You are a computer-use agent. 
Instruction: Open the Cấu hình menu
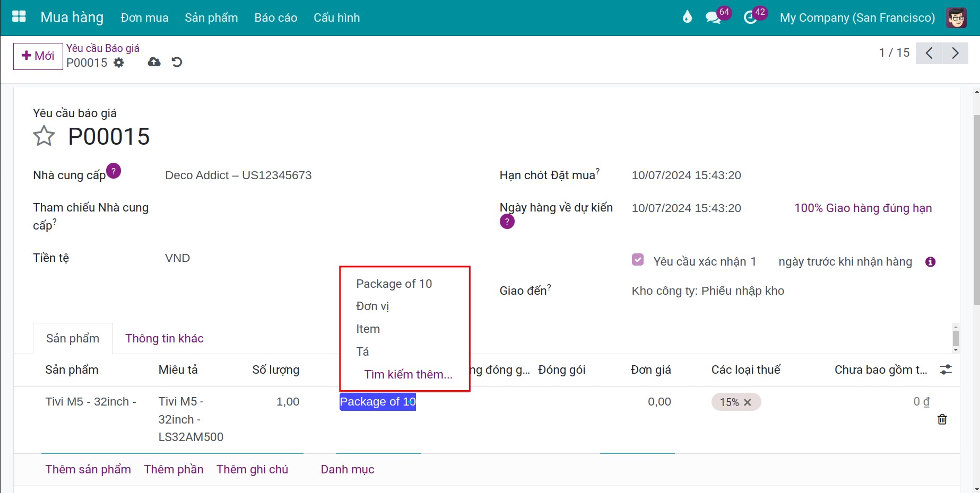336,17
